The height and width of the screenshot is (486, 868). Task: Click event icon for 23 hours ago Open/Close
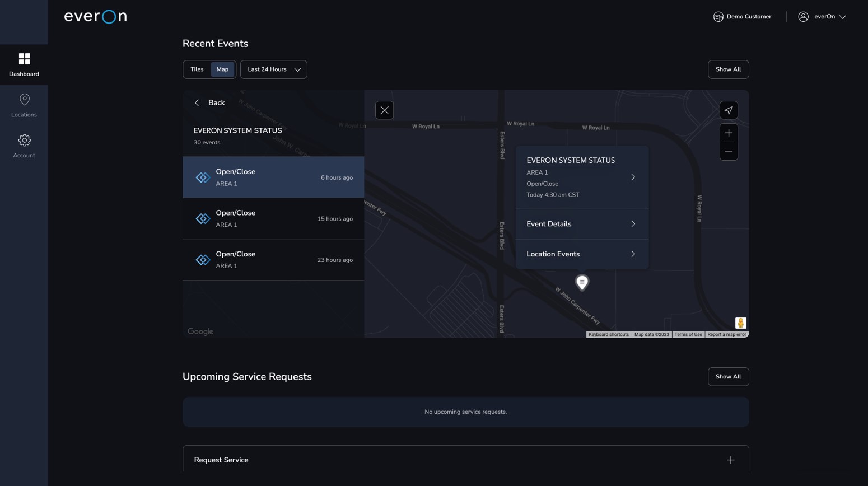click(203, 260)
